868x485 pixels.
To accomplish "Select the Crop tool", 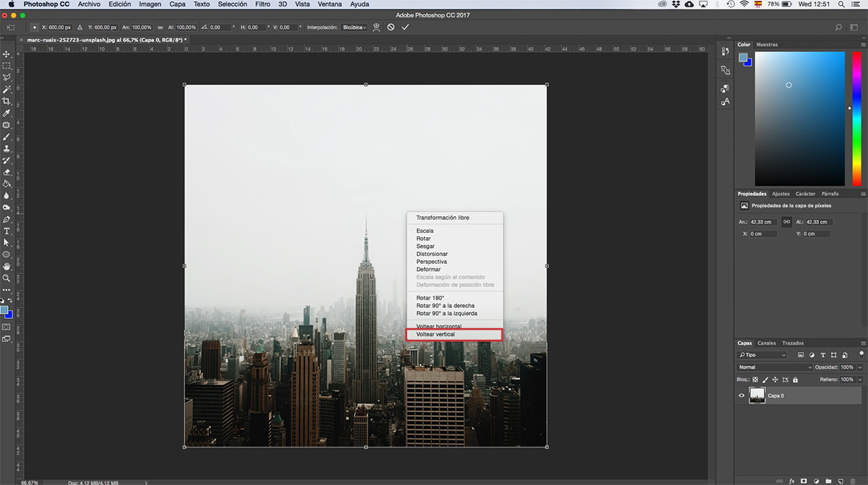I will point(7,101).
